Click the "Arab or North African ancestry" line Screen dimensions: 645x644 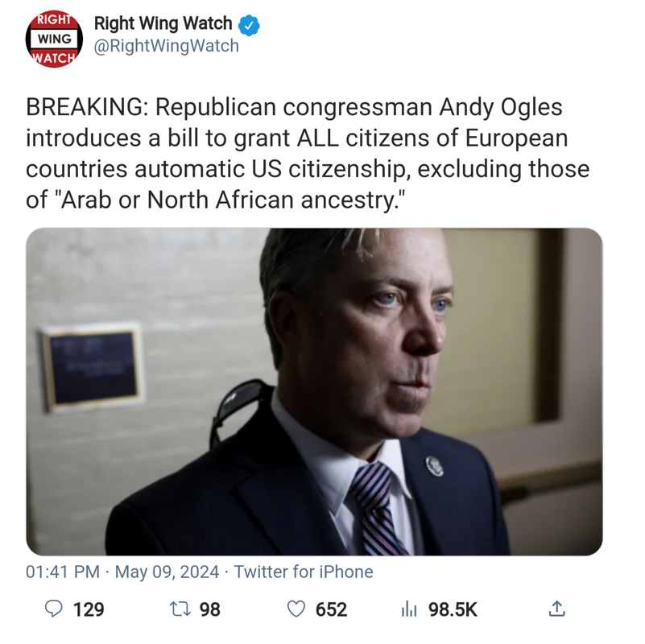point(216,200)
